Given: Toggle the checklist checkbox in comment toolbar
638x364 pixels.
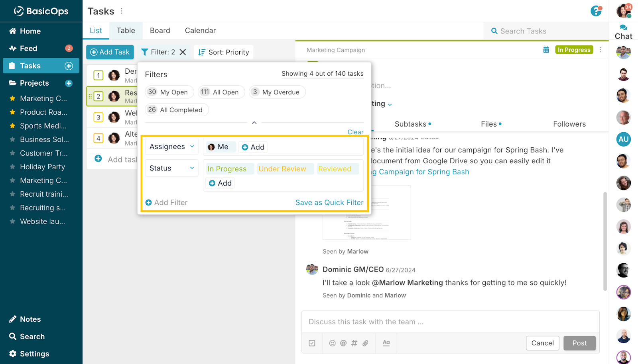Looking at the screenshot, I should pyautogui.click(x=312, y=343).
